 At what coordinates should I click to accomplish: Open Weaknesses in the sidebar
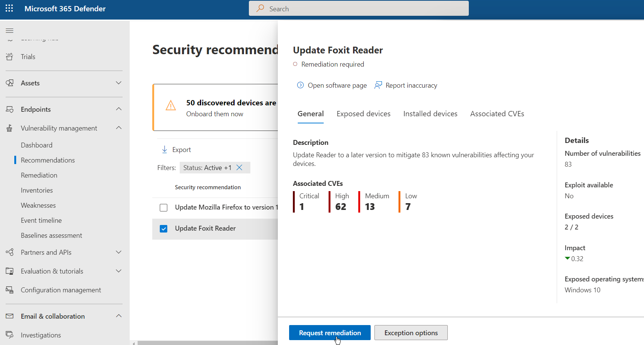[38, 205]
